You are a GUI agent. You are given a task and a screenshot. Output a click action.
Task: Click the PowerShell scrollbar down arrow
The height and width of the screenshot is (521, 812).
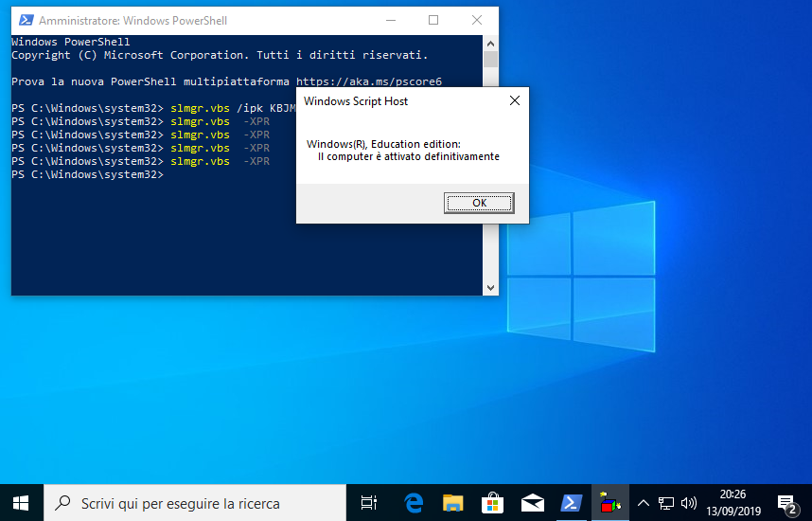tap(490, 288)
